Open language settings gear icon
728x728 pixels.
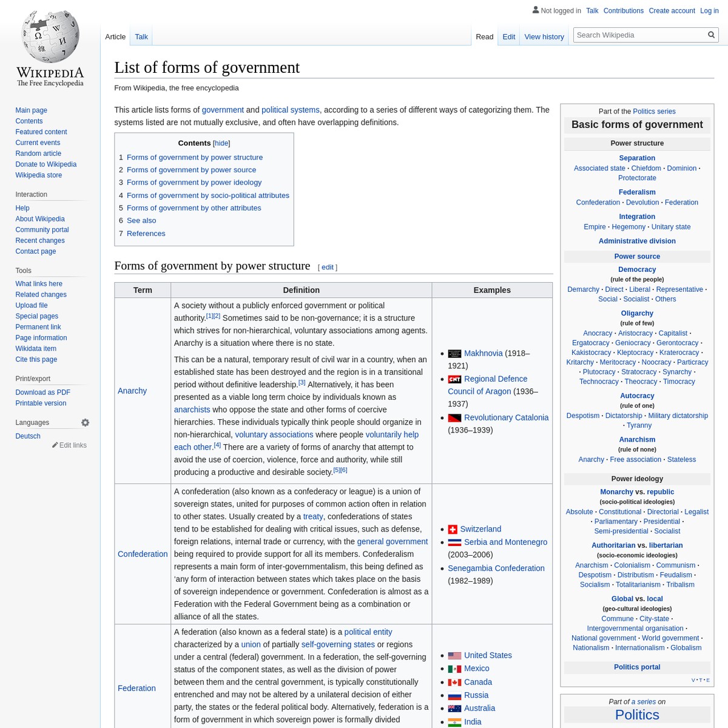[86, 422]
